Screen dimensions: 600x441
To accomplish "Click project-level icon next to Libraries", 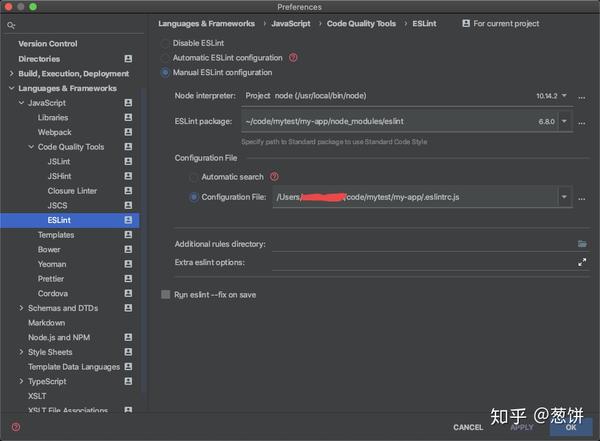I will (x=128, y=117).
